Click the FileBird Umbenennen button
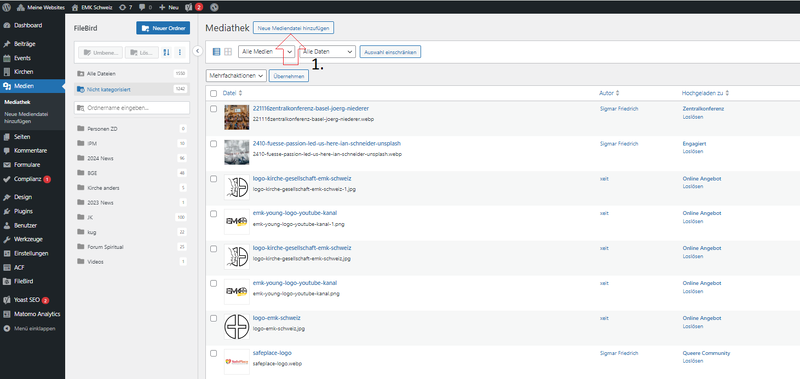Viewport: 800px width, 379px height. point(101,52)
